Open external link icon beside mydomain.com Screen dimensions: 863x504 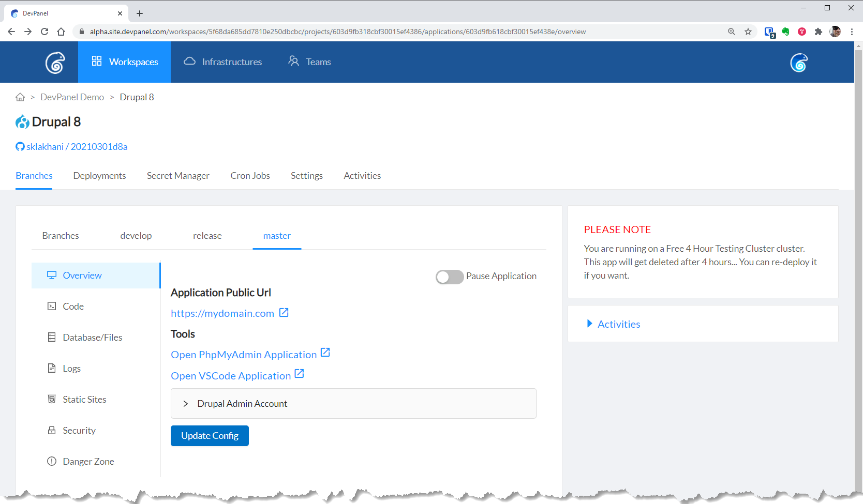point(284,313)
